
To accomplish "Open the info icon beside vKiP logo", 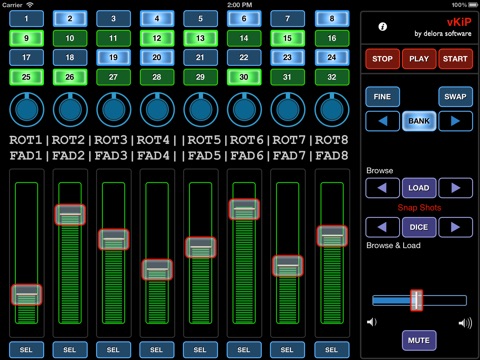I will coord(383,27).
